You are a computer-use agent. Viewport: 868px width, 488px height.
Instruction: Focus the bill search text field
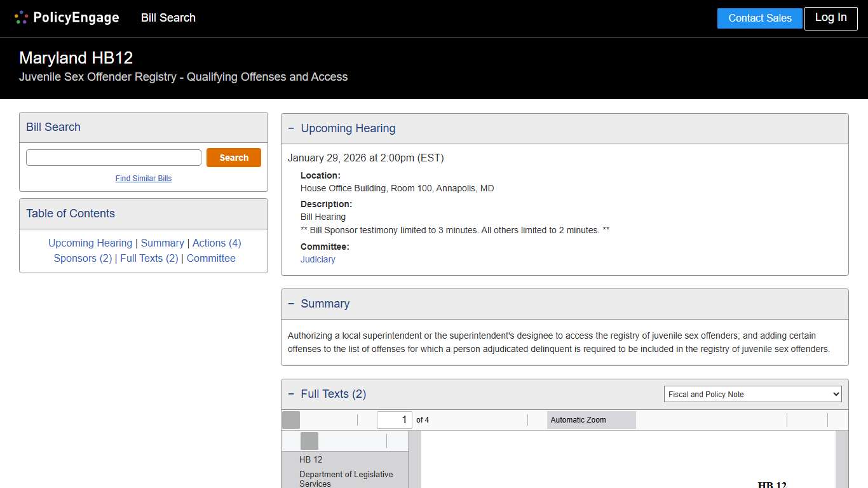114,158
